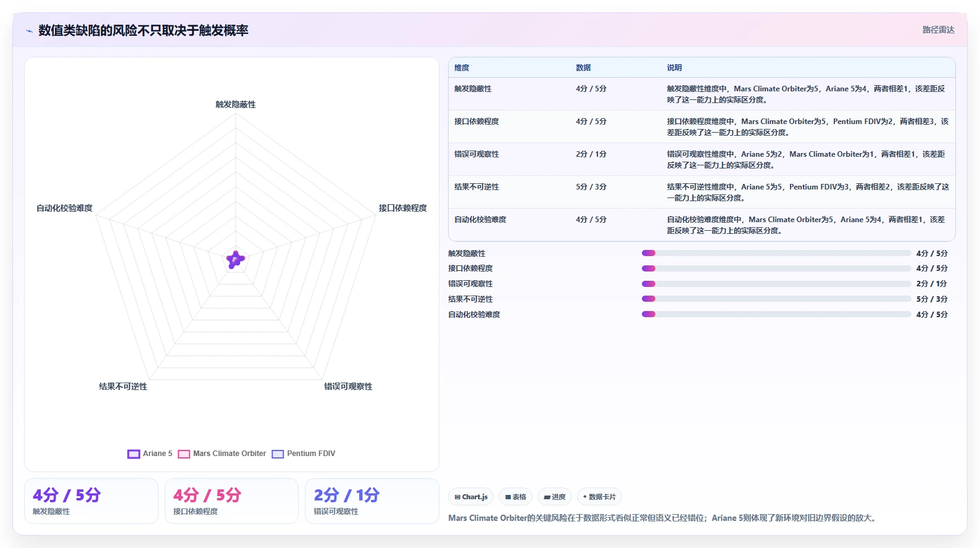
Task: Toggle the Mars Climate Orbiter legend swatch
Action: pos(184,454)
